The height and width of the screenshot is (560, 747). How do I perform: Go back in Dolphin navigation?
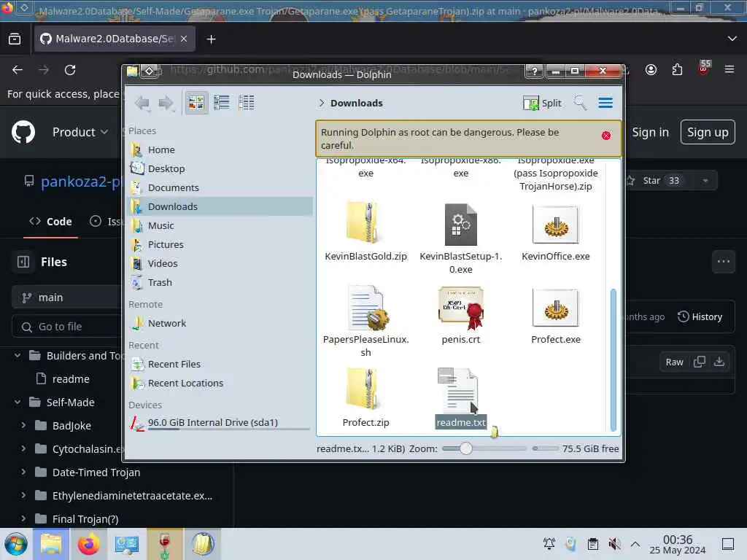point(142,103)
